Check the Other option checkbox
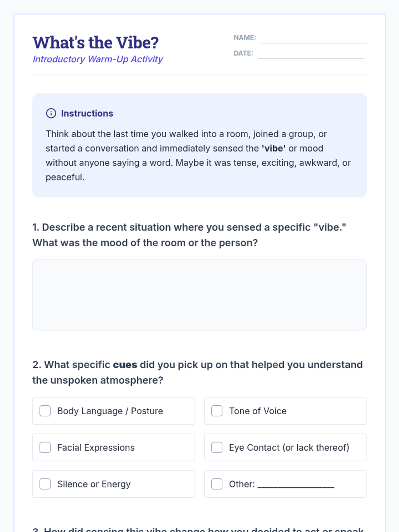Viewport: 399px width, 532px height. coord(217,484)
